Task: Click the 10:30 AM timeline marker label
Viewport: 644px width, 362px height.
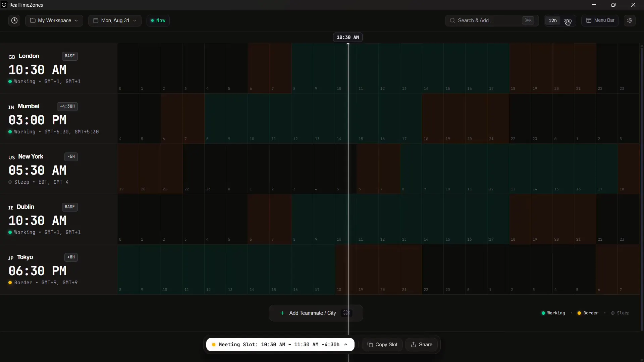Action: (348, 37)
